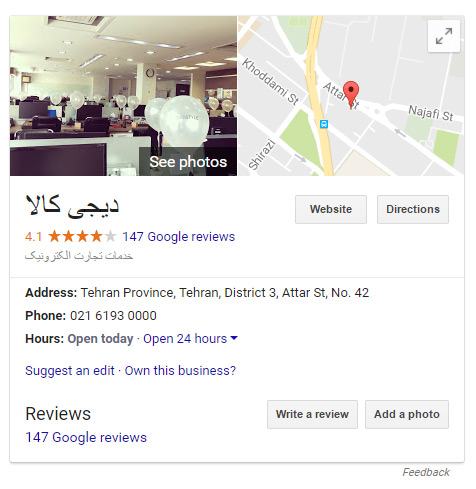
Task: Click the red location pin on map
Action: pos(351,94)
